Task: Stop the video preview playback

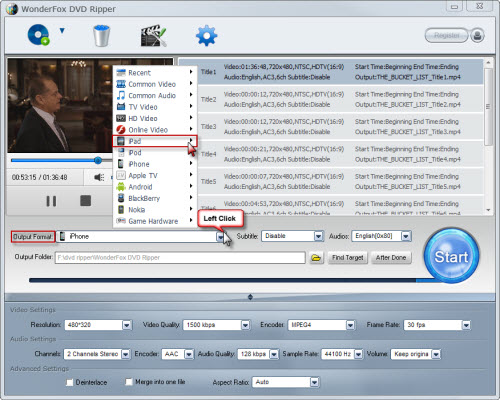Action: click(86, 201)
